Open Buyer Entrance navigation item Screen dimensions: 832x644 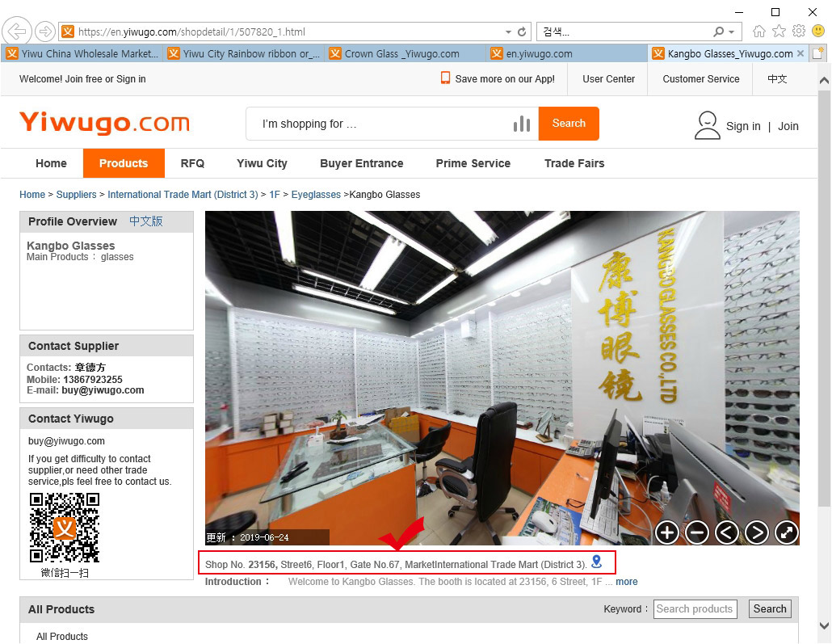[361, 163]
